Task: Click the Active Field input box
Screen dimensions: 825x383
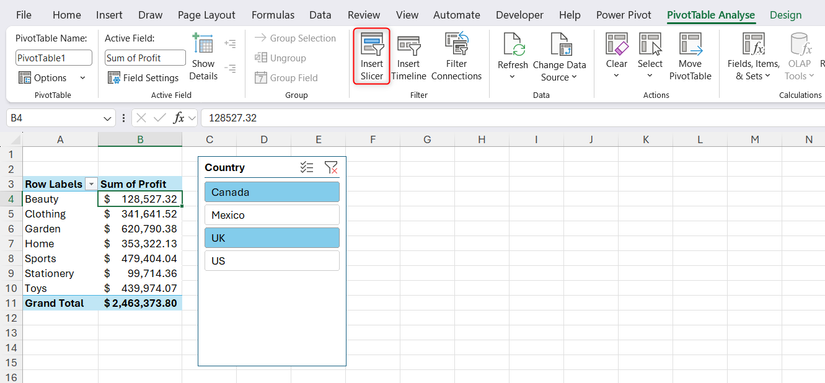Action: click(145, 58)
